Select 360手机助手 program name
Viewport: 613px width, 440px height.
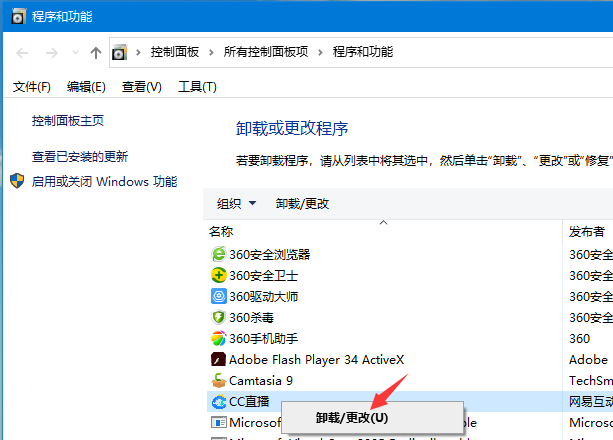point(263,339)
